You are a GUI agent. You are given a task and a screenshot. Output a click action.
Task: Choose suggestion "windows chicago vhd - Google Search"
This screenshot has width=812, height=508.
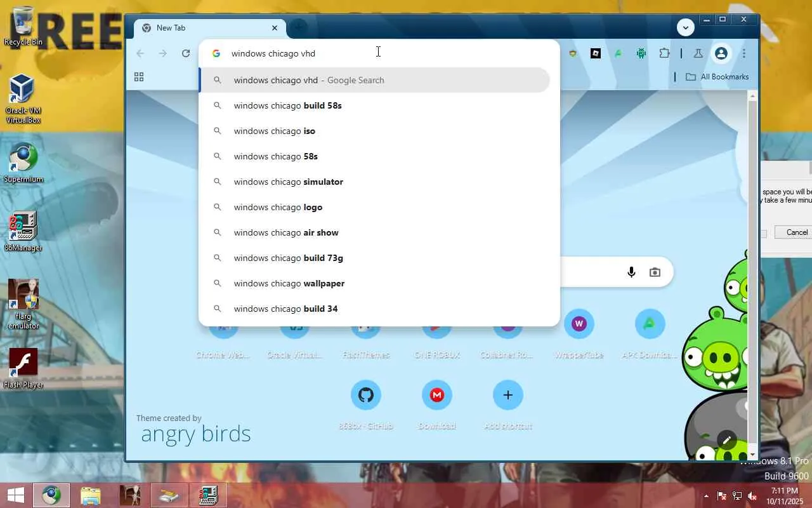click(374, 80)
